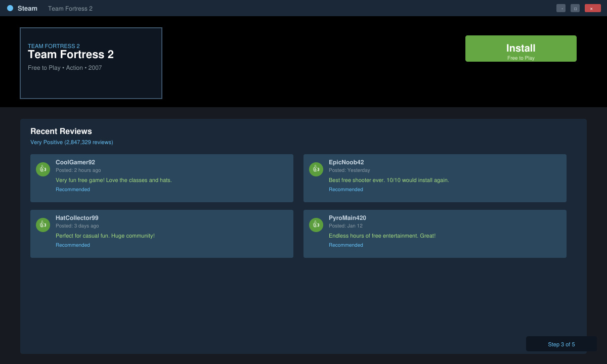Open PyroMain420's profile name
The image size is (607, 364).
point(348,218)
